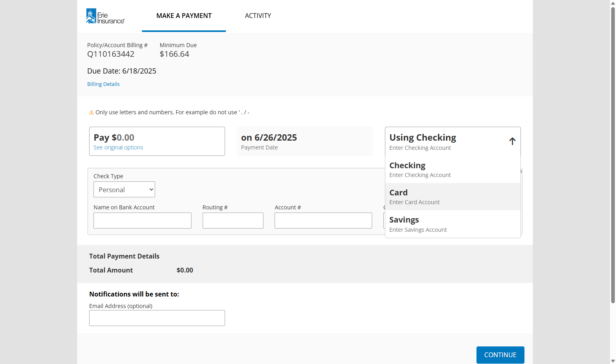Click the Notifications will be sent to heading
The height and width of the screenshot is (364, 616).
134,294
